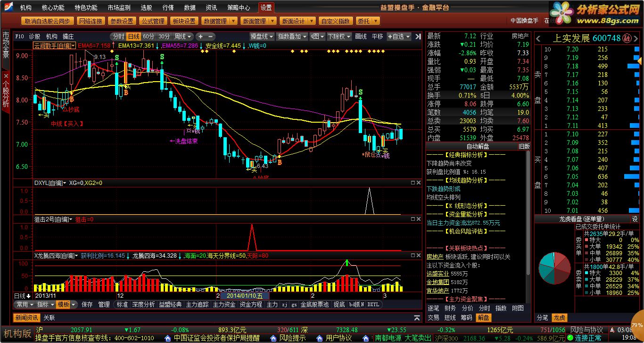Open the 运盛实业 stock link
This screenshot has width=644, height=343.
pyautogui.click(x=438, y=274)
